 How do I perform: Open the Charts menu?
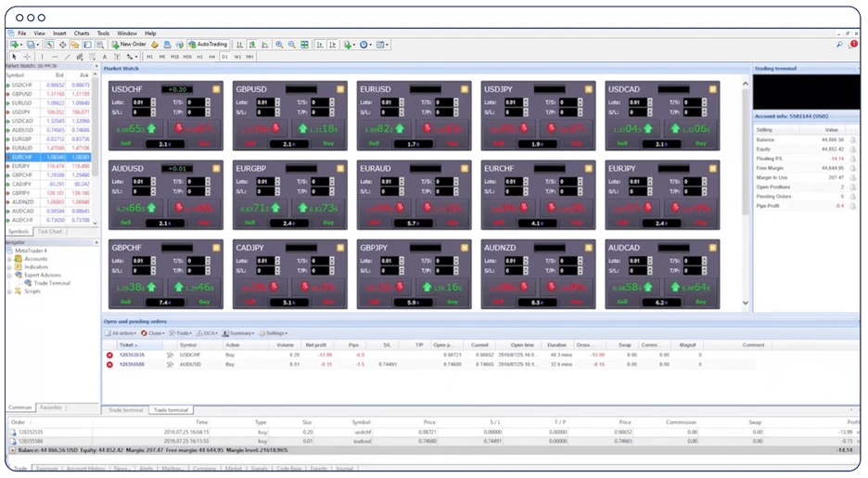82,33
